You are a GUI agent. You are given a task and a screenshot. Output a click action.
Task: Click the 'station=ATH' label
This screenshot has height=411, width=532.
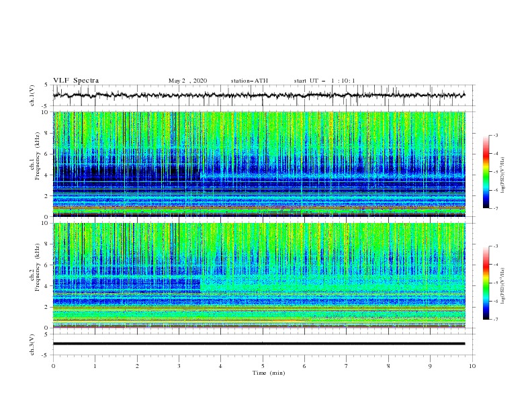pyautogui.click(x=249, y=81)
